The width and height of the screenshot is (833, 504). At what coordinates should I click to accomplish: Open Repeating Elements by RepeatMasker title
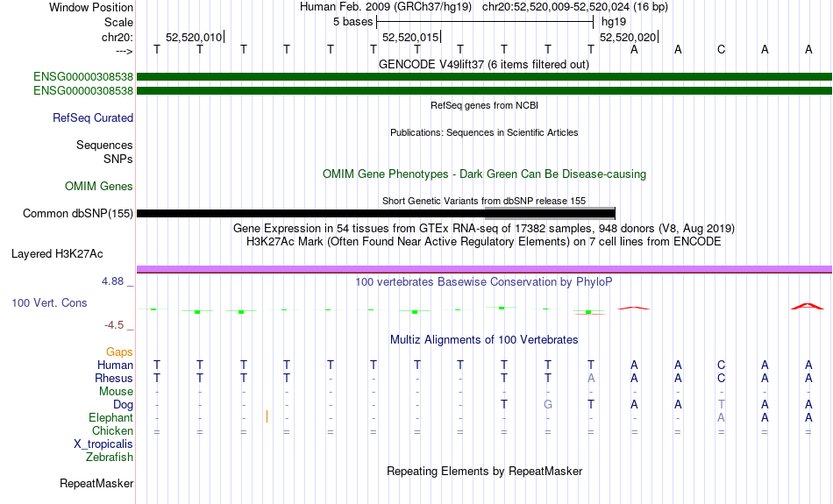click(x=484, y=471)
